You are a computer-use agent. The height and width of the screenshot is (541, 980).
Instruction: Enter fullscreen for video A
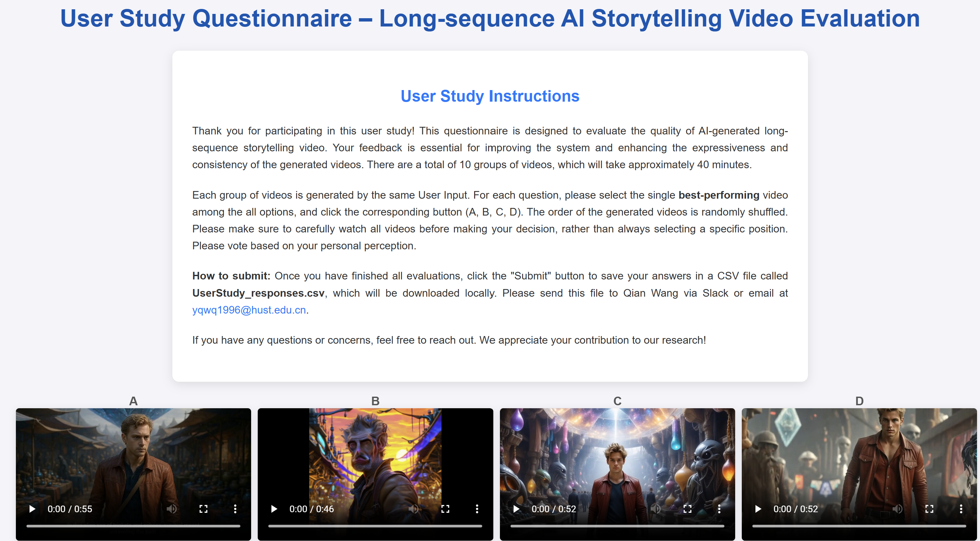coord(203,509)
